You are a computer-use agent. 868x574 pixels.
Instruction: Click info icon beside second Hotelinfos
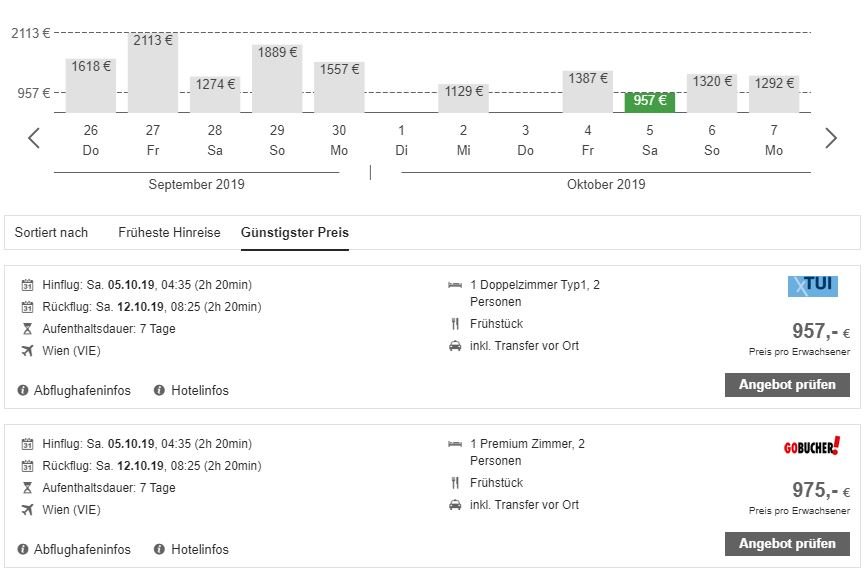point(159,549)
